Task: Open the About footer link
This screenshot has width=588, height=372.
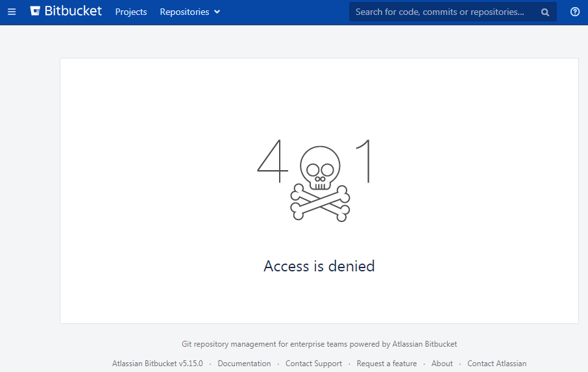Action: click(442, 364)
